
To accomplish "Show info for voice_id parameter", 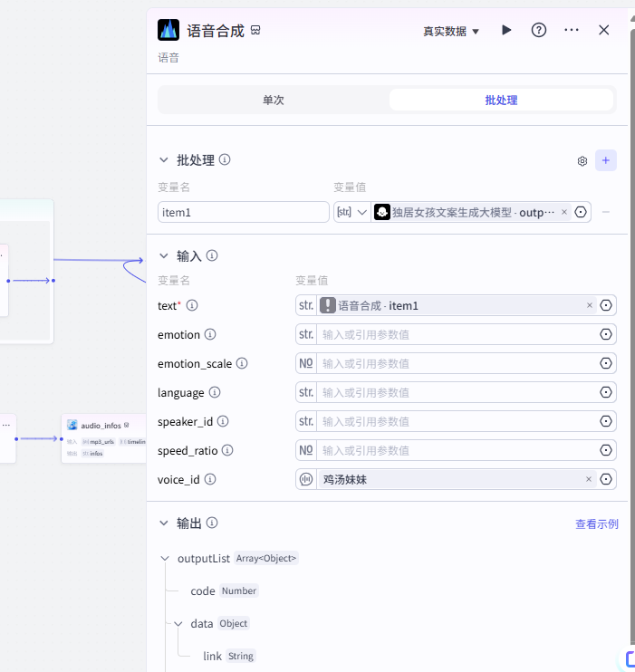I will tap(210, 479).
